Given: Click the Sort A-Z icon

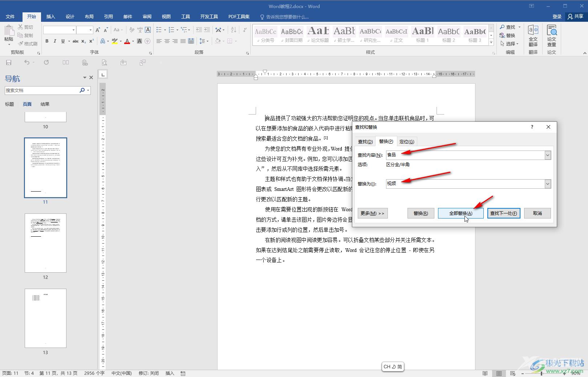Looking at the screenshot, I should coord(234,30).
